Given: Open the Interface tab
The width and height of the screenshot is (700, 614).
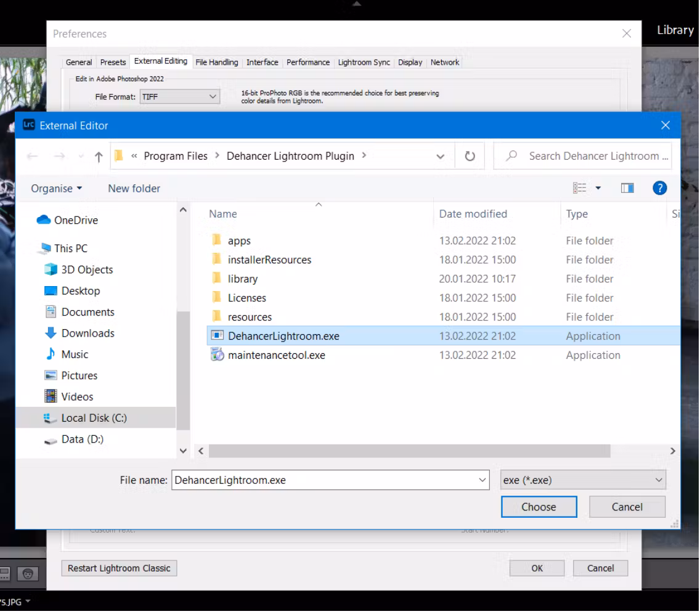Looking at the screenshot, I should (x=262, y=62).
